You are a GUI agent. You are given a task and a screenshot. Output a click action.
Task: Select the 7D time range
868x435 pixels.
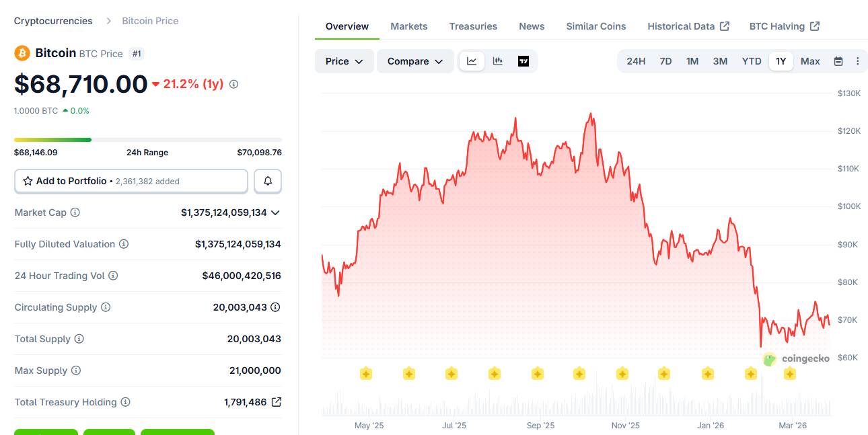point(665,61)
